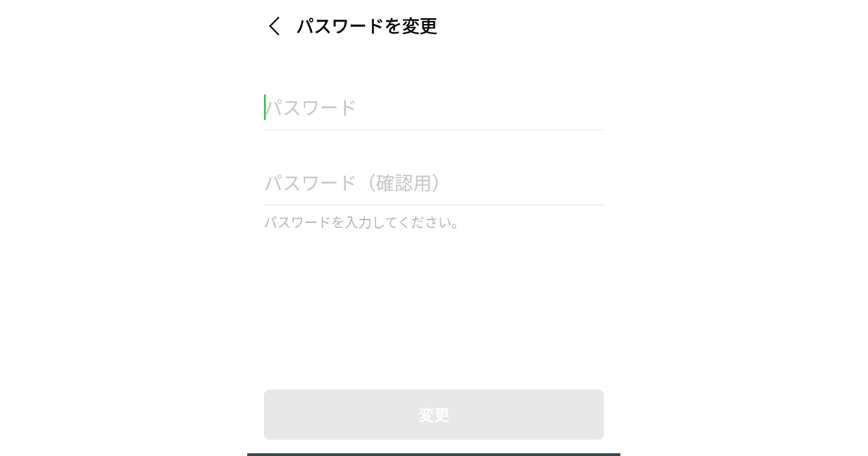The image size is (868, 456).
Task: Select the first password placeholder text
Action: coord(311,109)
